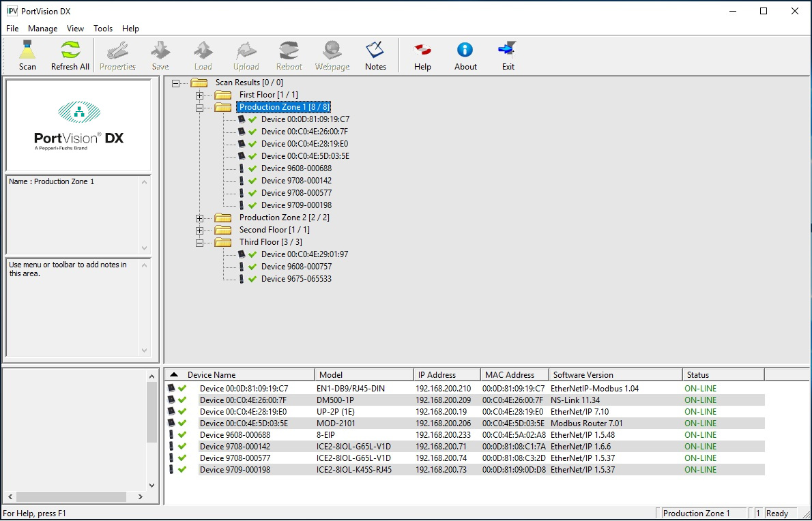Click NS-Link 11.34 software version cell
This screenshot has width=812, height=521.
[x=575, y=400]
